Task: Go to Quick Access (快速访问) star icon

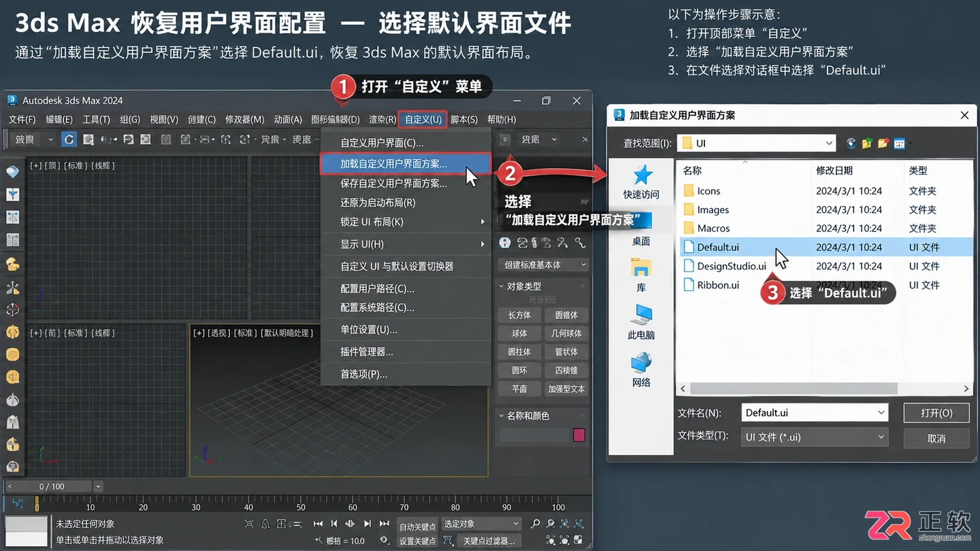Action: coord(642,176)
